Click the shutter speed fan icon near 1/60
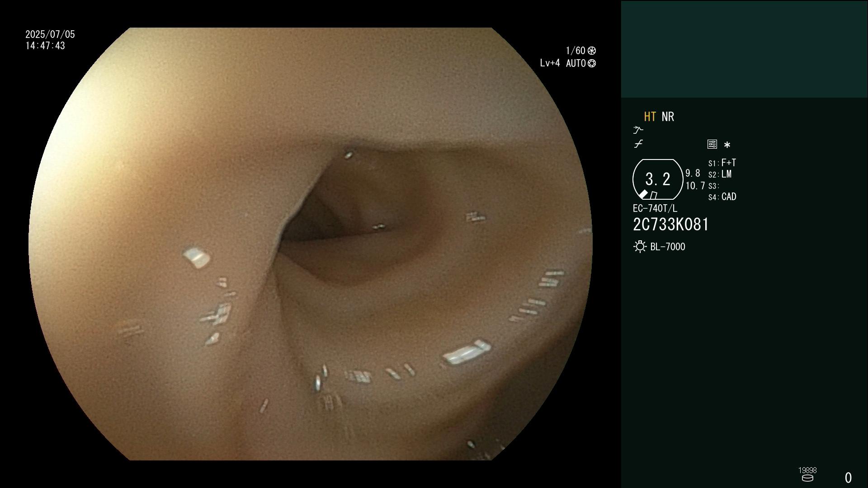 591,51
